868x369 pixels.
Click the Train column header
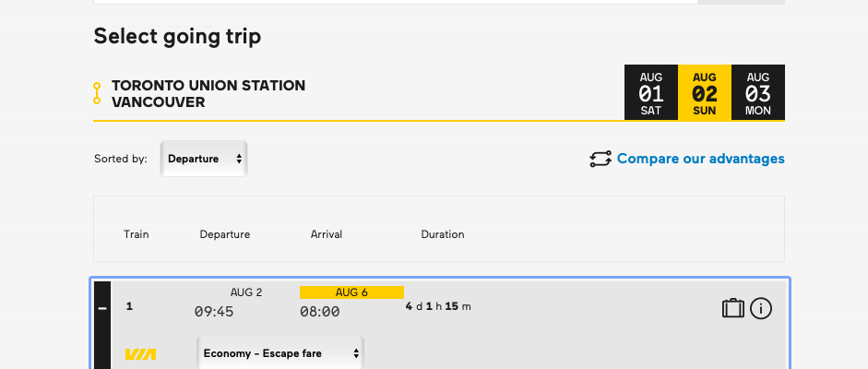[137, 234]
